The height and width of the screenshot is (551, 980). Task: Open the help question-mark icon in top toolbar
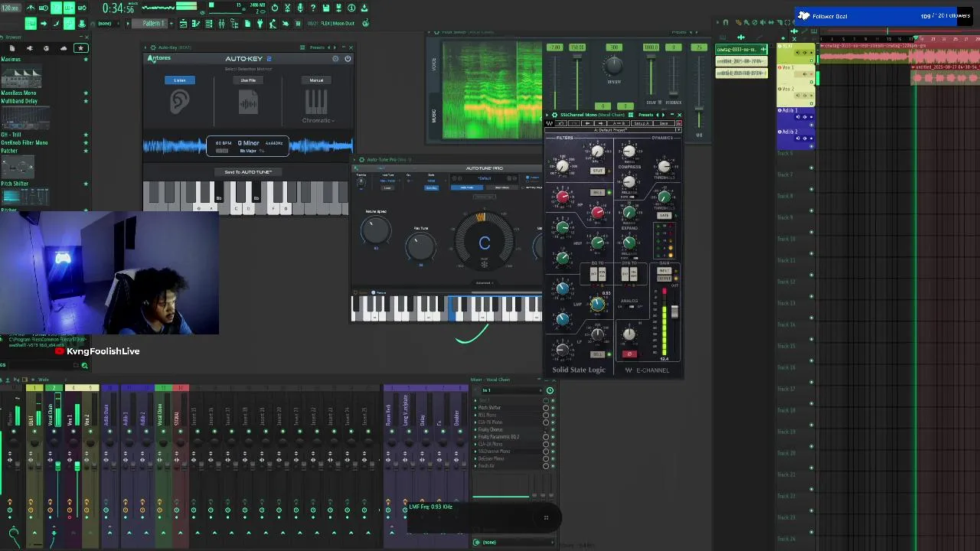point(312,8)
